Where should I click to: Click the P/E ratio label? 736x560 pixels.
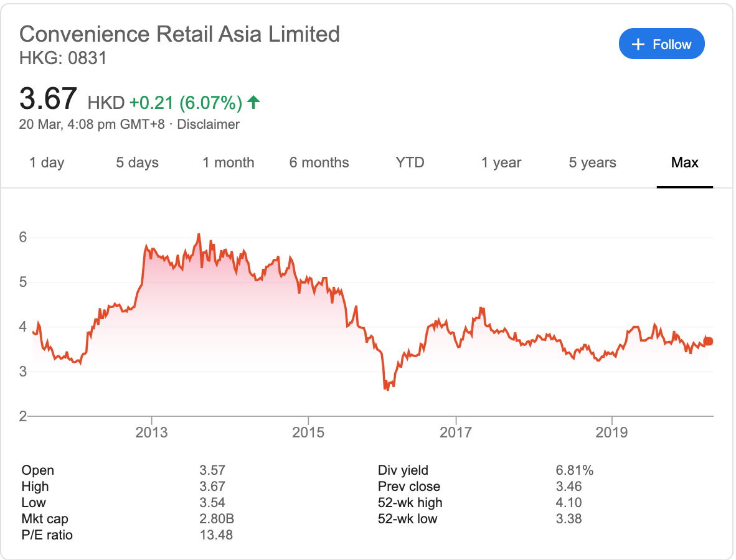tap(47, 534)
